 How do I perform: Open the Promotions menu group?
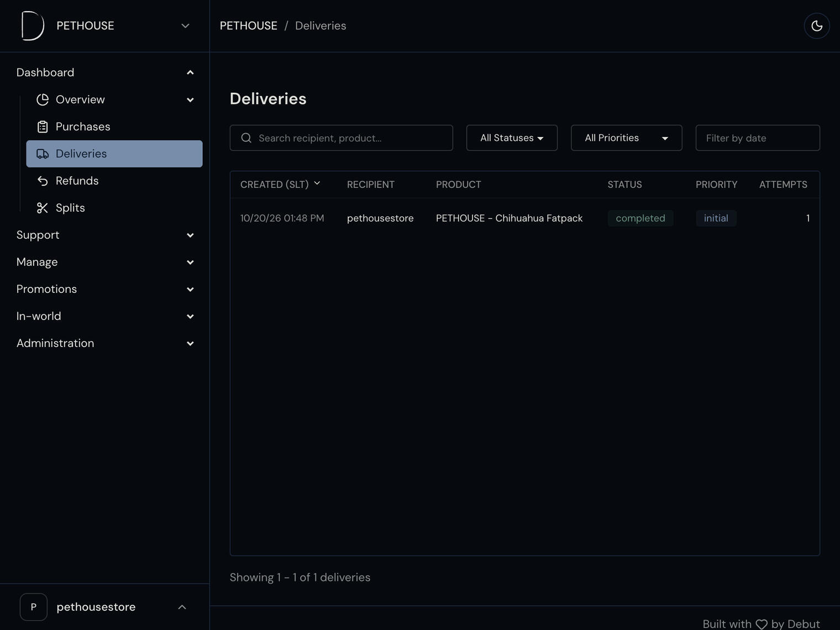pos(105,289)
